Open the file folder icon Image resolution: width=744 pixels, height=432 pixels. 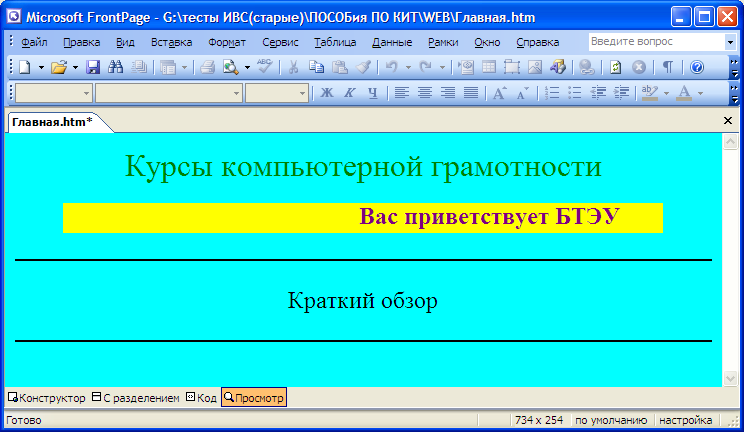pyautogui.click(x=59, y=67)
